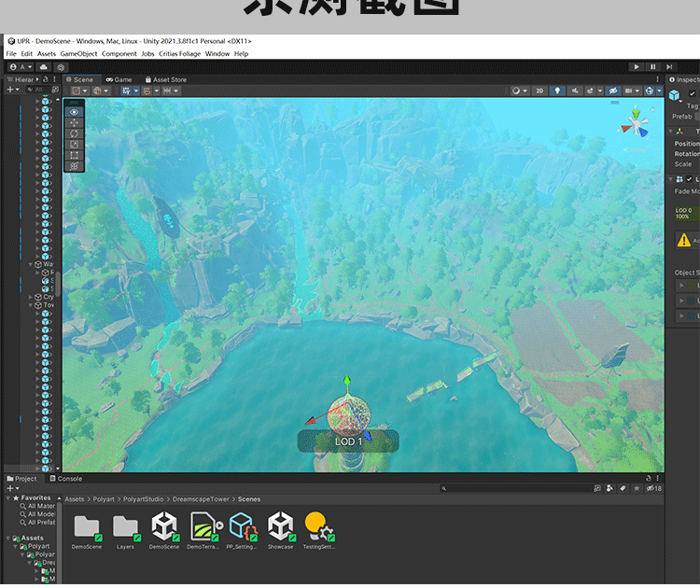700x588 pixels.
Task: Collapse the Favorites tree section
Action: pyautogui.click(x=8, y=497)
